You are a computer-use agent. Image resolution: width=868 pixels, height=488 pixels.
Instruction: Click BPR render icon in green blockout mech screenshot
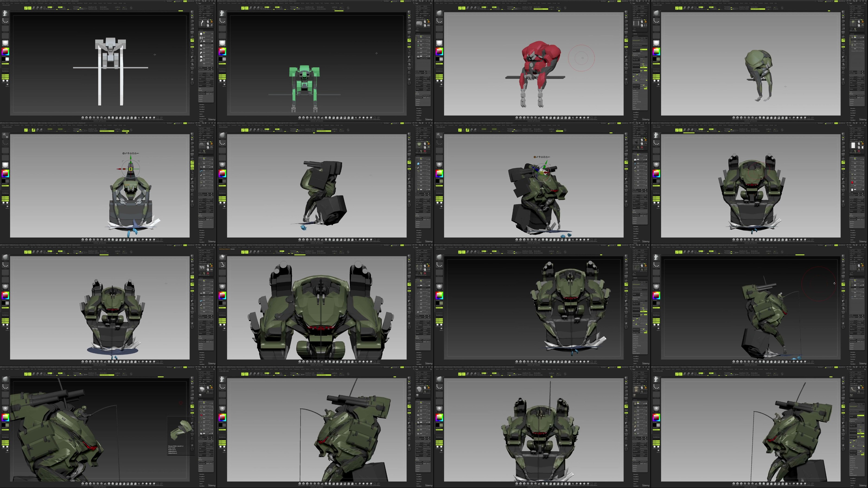[409, 12]
